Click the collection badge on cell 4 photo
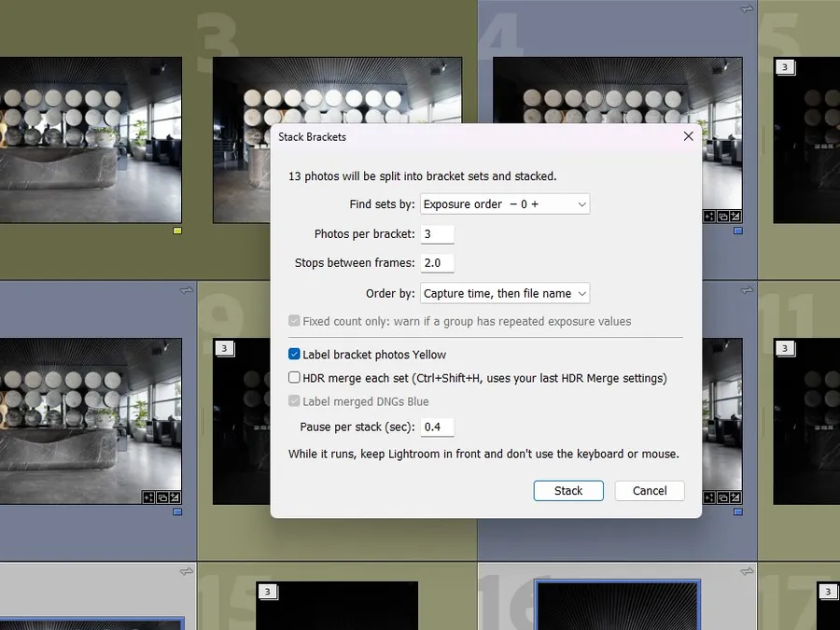The height and width of the screenshot is (630, 840). tap(722, 217)
